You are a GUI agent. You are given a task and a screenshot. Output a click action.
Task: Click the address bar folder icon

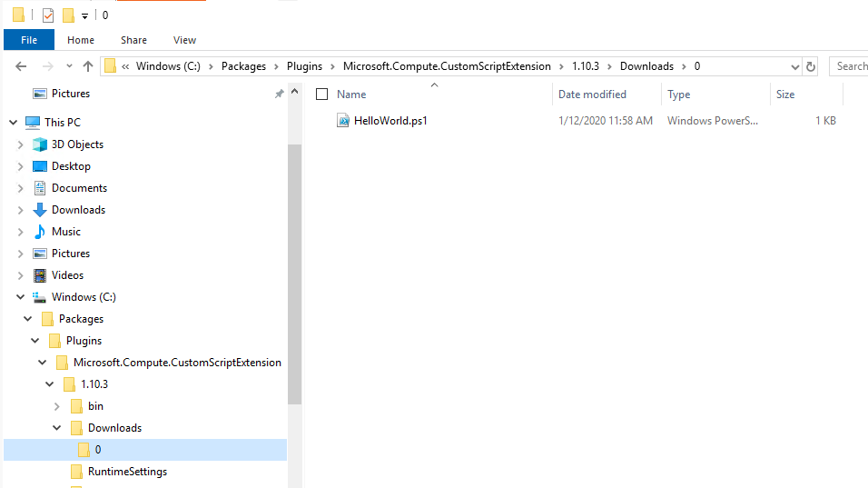click(110, 66)
